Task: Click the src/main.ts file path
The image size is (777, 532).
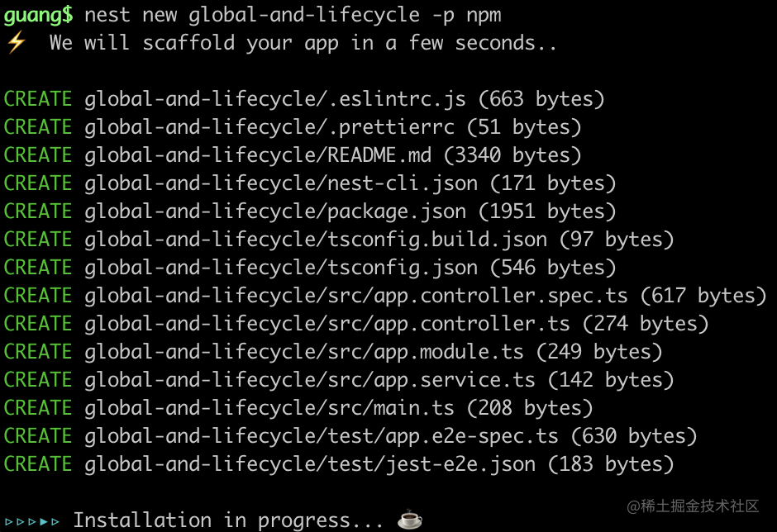Action: tap(269, 408)
